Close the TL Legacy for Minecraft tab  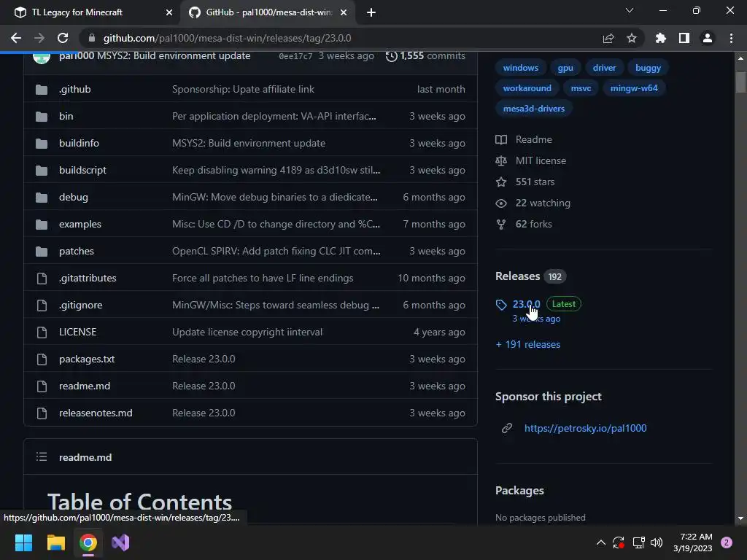(x=169, y=13)
